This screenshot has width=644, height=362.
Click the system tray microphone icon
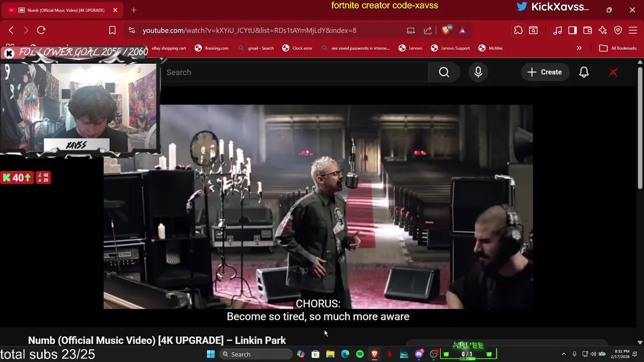pos(575,354)
